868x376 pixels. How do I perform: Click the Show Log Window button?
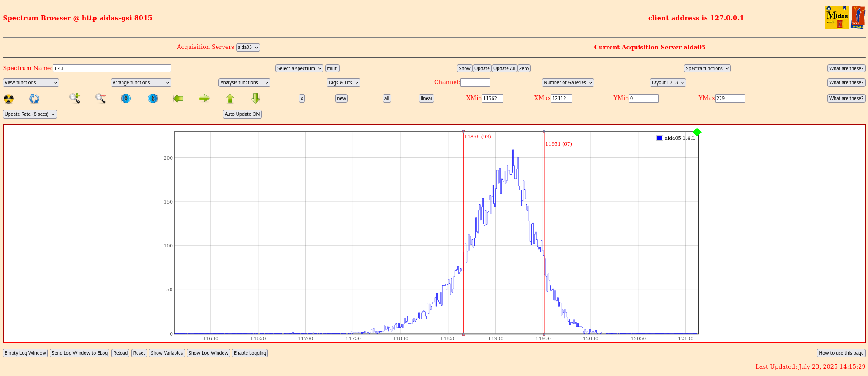(x=209, y=353)
